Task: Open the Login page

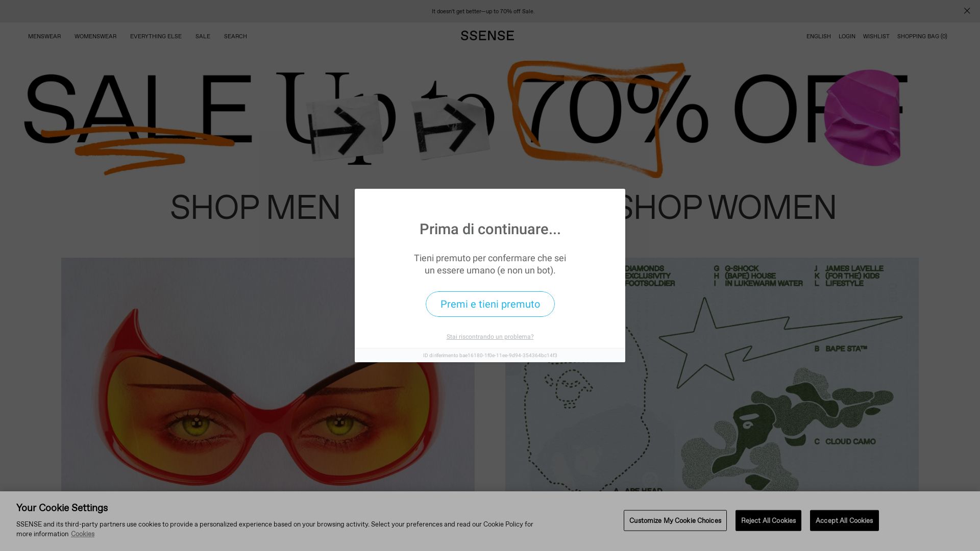Action: [847, 36]
